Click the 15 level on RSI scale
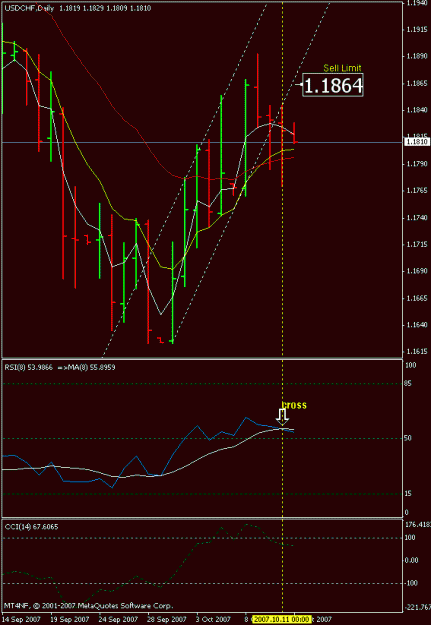The image size is (431, 625). coord(410,494)
